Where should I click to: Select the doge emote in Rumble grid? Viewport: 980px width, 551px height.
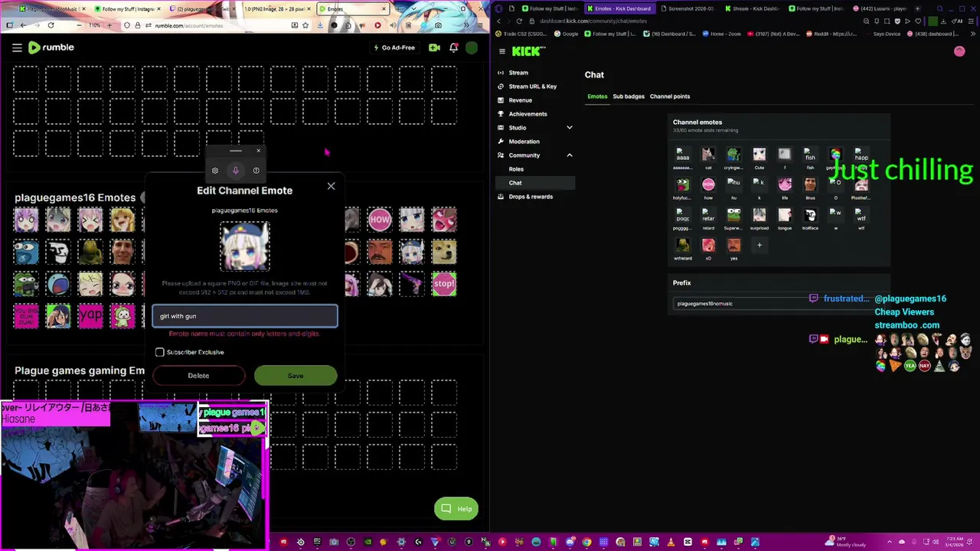tap(444, 252)
